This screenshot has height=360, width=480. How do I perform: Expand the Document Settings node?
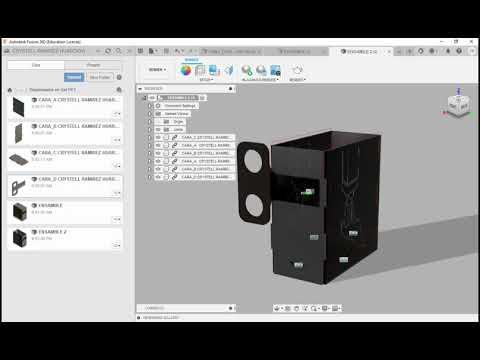(150, 106)
